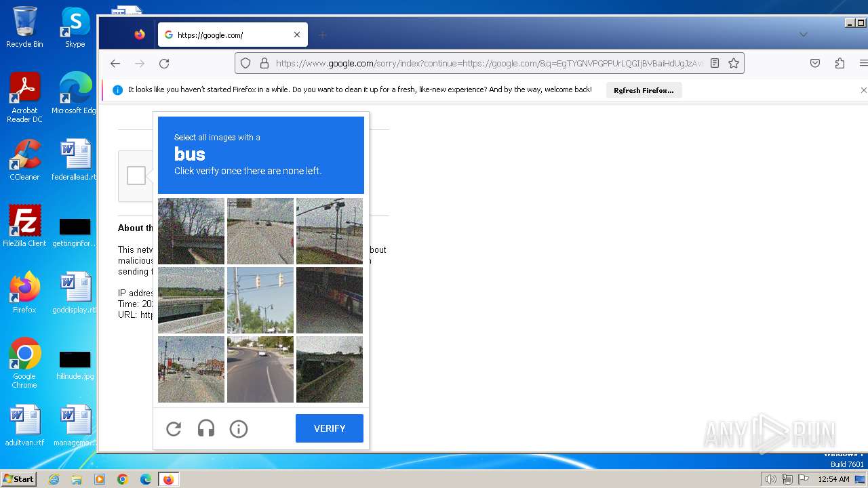Tick the I'm not a robot checkbox
Image resolution: width=868 pixels, height=488 pixels.
(x=136, y=176)
